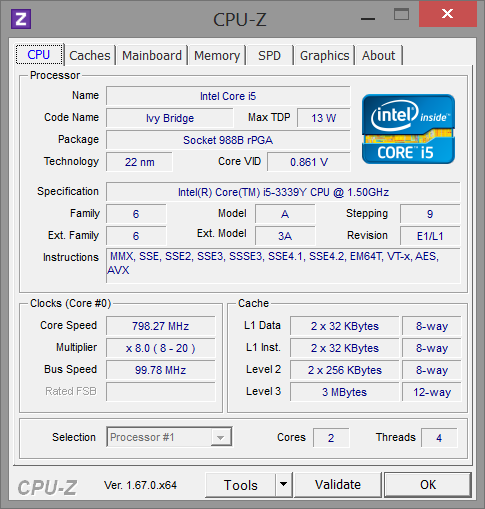
Task: Click the Level 2 '8-way' associativity
Action: [x=432, y=370]
